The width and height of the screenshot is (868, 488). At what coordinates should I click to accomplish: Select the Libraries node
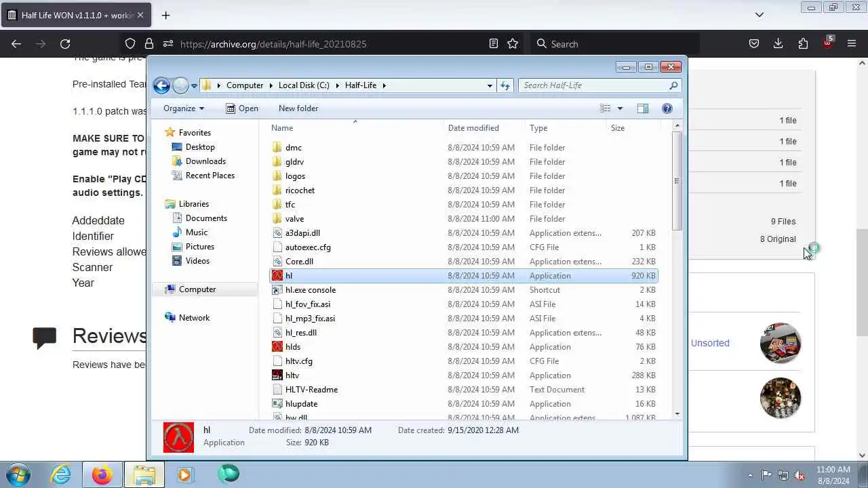(x=194, y=204)
